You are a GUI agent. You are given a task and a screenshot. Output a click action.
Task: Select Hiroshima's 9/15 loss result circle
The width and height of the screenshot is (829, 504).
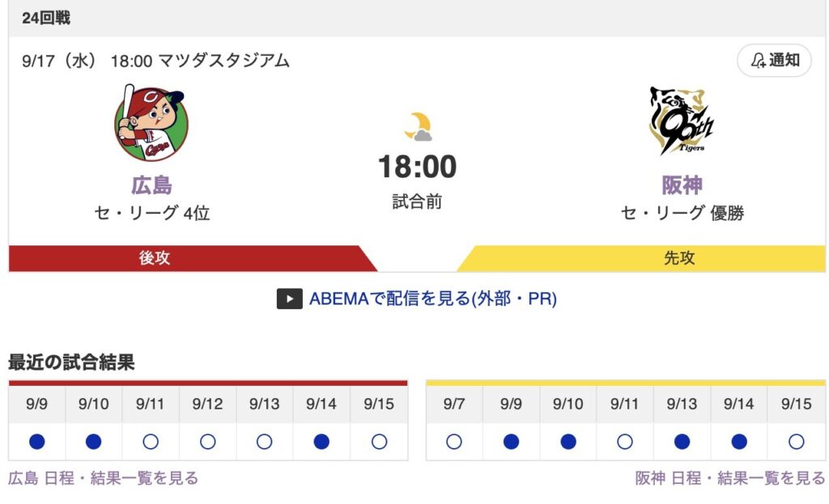pyautogui.click(x=379, y=442)
